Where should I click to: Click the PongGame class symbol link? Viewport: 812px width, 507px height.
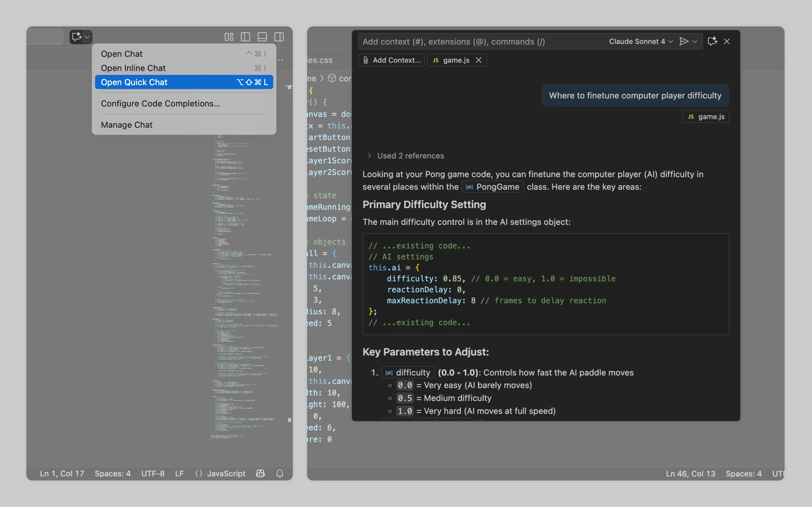coord(493,187)
